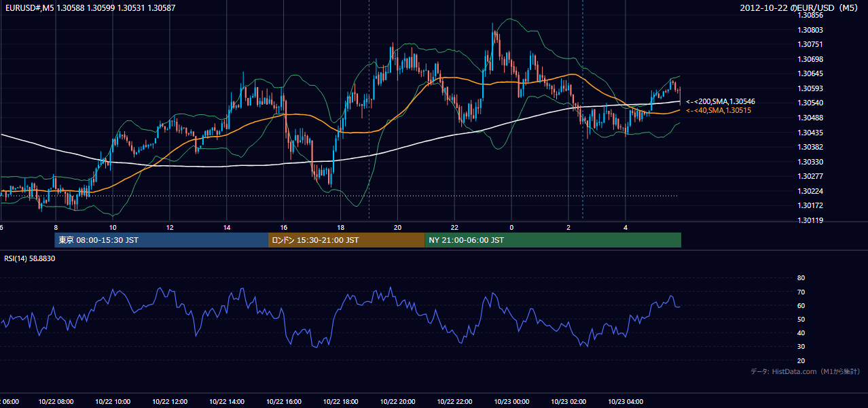The height and width of the screenshot is (408, 868).
Task: Click price axis value 1.30330
Action: pyautogui.click(x=811, y=162)
